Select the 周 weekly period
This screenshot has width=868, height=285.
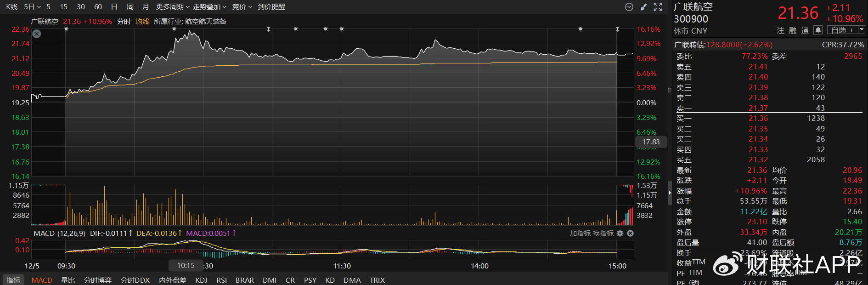tap(130, 7)
